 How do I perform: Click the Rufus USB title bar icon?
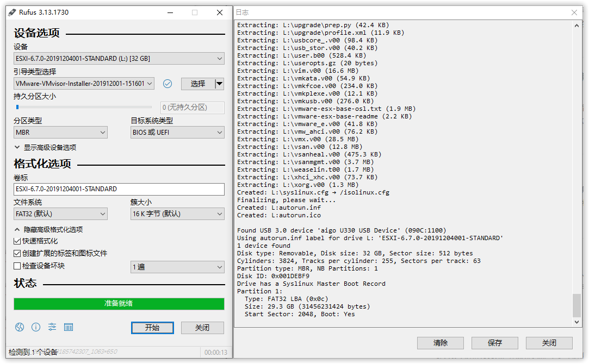[13, 12]
